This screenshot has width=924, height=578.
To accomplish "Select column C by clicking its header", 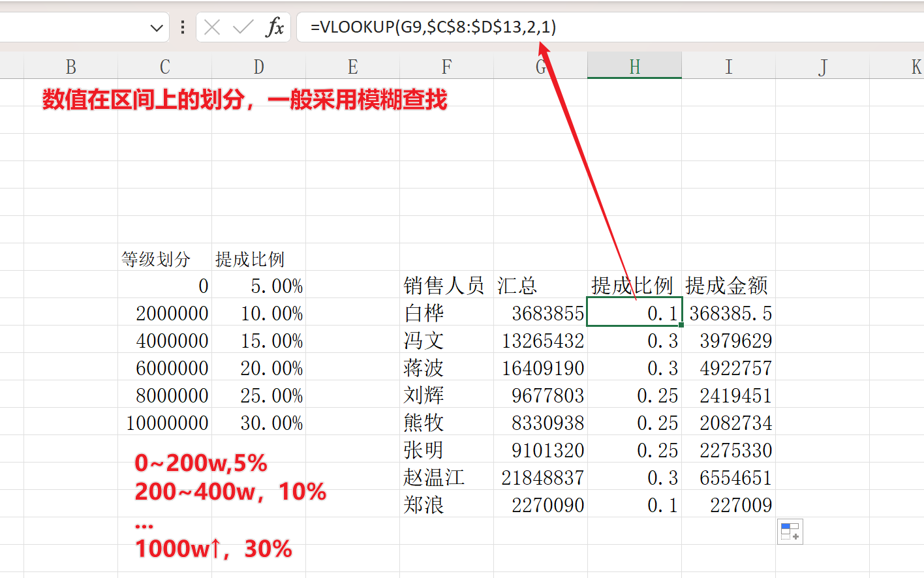I will click(164, 66).
